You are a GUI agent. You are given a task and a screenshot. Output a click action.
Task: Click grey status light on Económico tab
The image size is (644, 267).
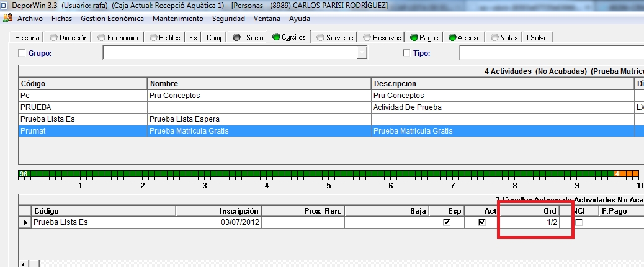pyautogui.click(x=102, y=37)
